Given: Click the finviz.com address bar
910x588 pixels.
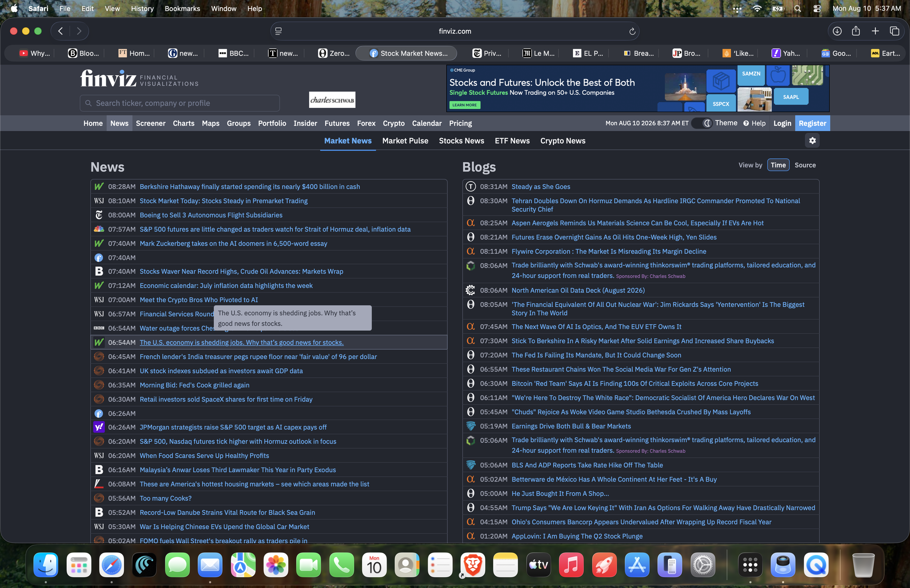Looking at the screenshot, I should (x=454, y=31).
